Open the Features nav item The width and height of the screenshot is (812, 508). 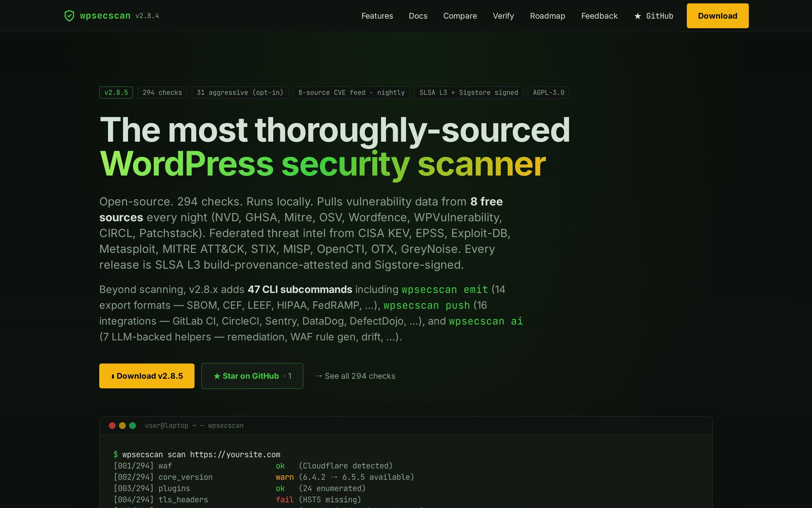(377, 16)
